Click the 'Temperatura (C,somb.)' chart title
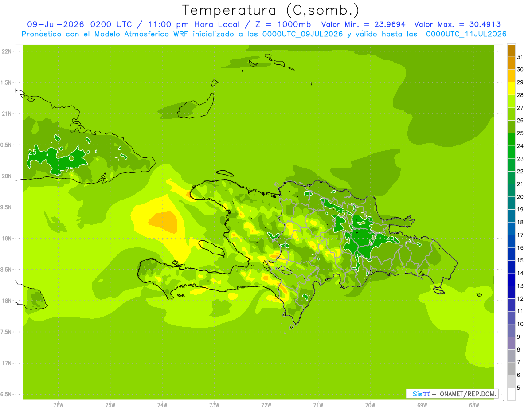532x411 pixels. 271,10
